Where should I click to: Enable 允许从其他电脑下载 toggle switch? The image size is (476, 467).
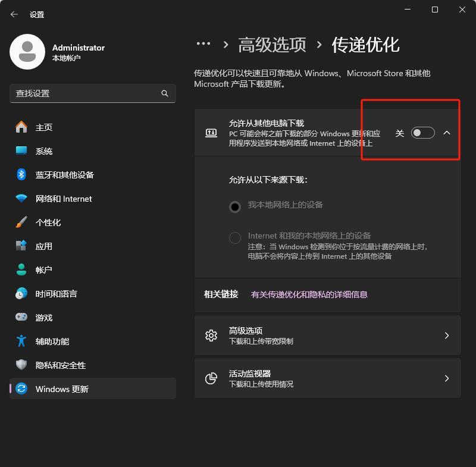(422, 133)
